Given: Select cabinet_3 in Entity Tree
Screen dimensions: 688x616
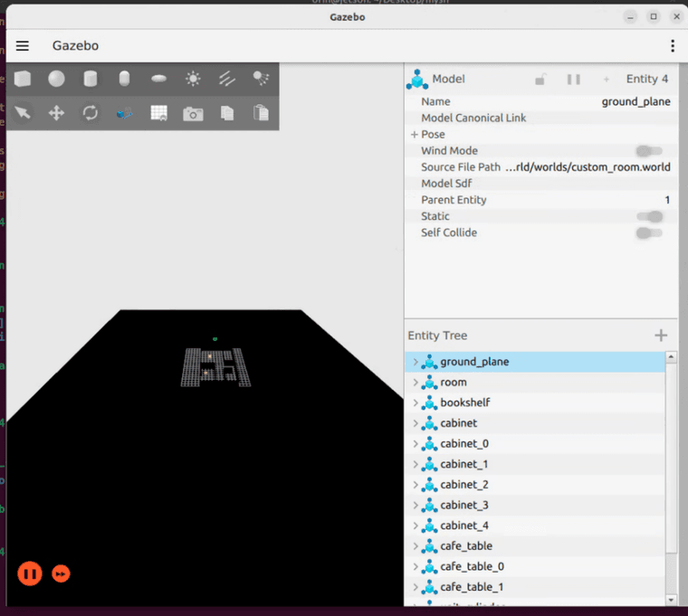Looking at the screenshot, I should 535,505.
